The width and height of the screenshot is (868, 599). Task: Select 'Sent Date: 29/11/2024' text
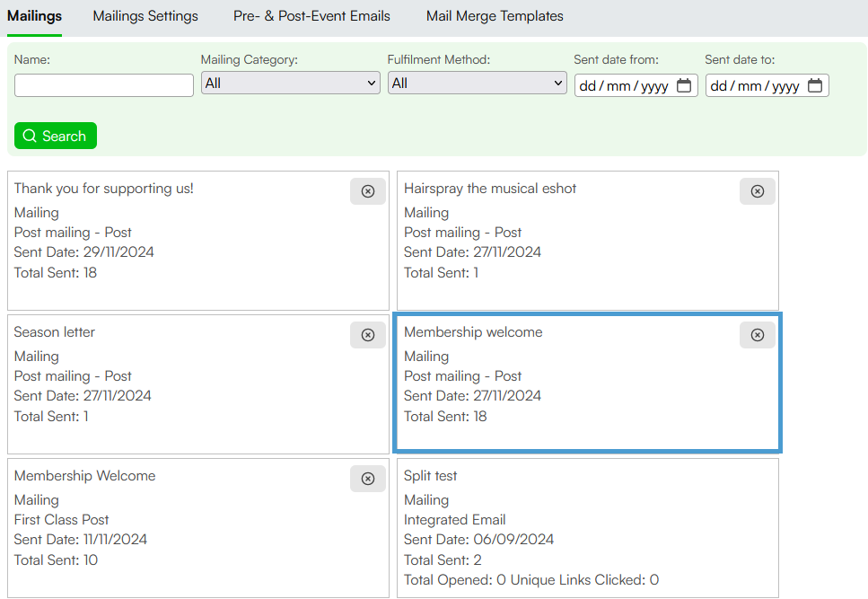(x=84, y=251)
